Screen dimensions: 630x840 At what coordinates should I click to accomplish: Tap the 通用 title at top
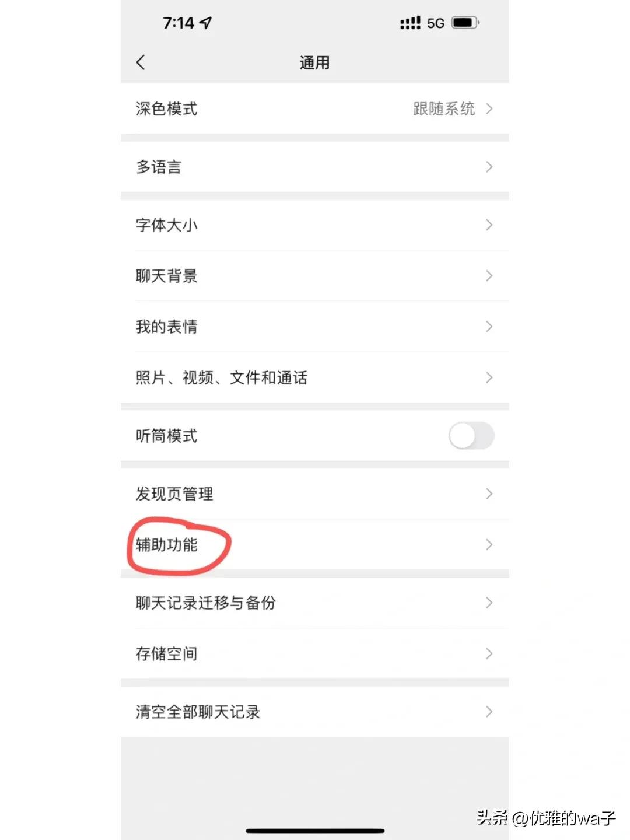[315, 62]
